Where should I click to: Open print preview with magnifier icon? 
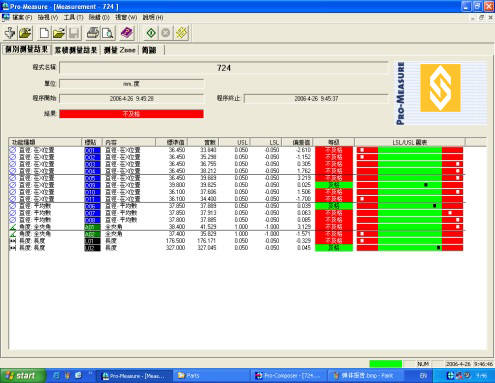108,33
